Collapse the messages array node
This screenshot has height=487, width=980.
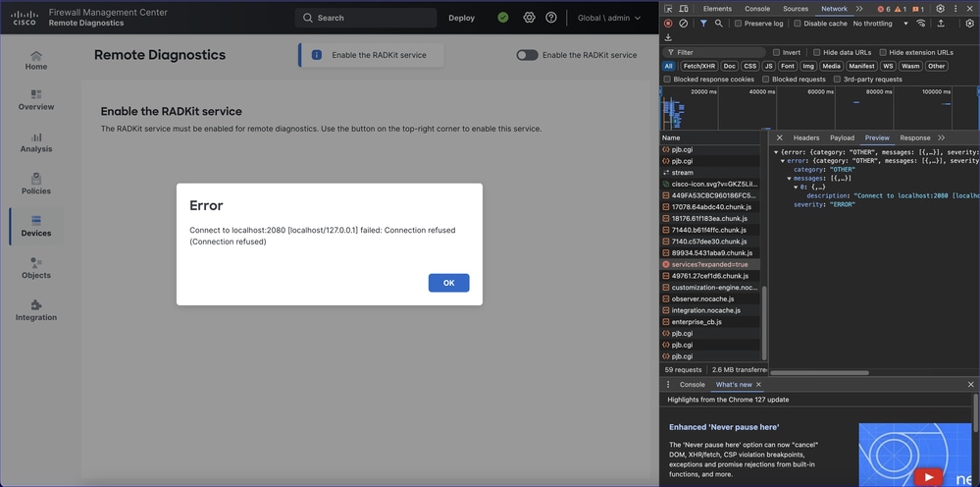click(x=790, y=178)
